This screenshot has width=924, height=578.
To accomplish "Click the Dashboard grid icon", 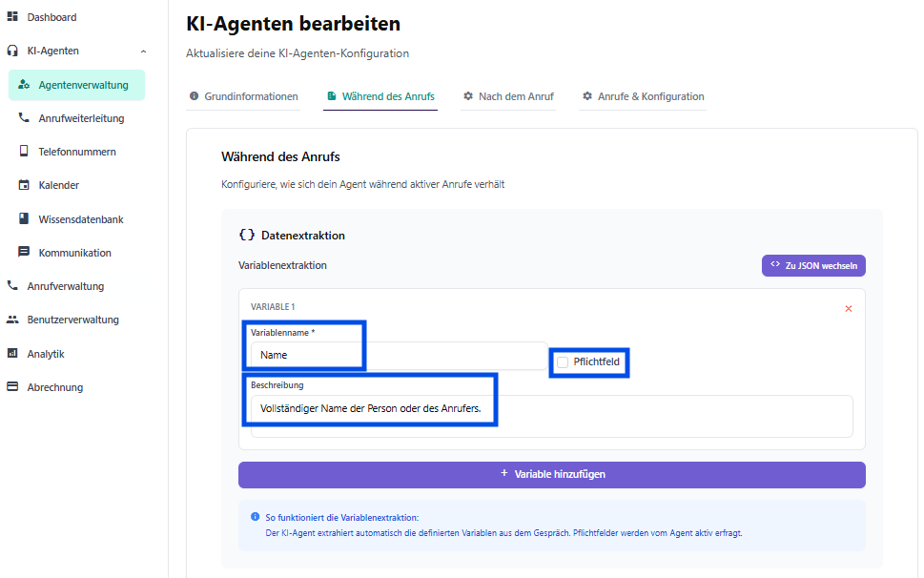I will (13, 17).
